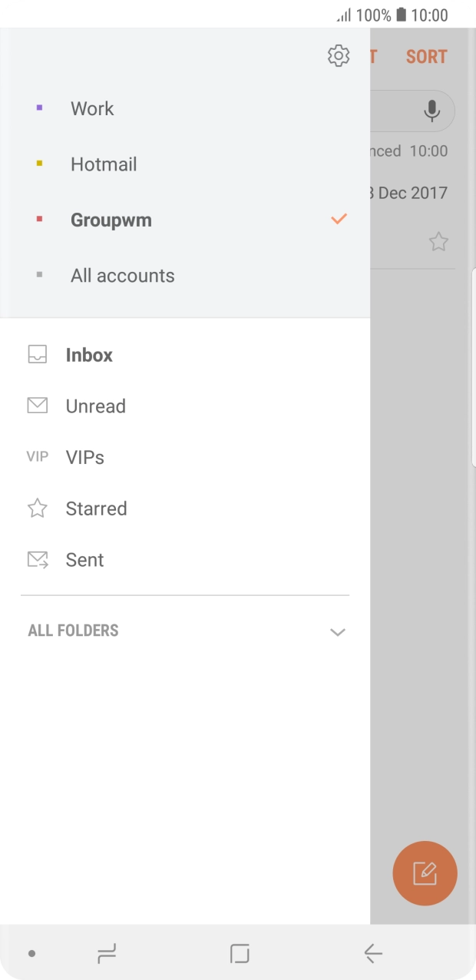Open the Inbox folder icon
The image size is (476, 980).
point(37,354)
